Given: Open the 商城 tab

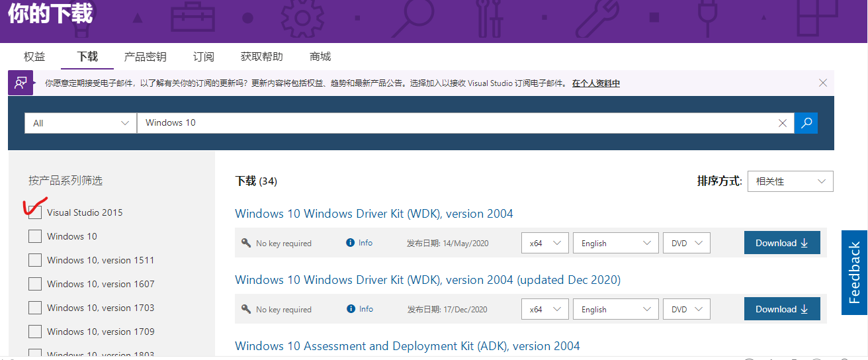Looking at the screenshot, I should point(320,57).
